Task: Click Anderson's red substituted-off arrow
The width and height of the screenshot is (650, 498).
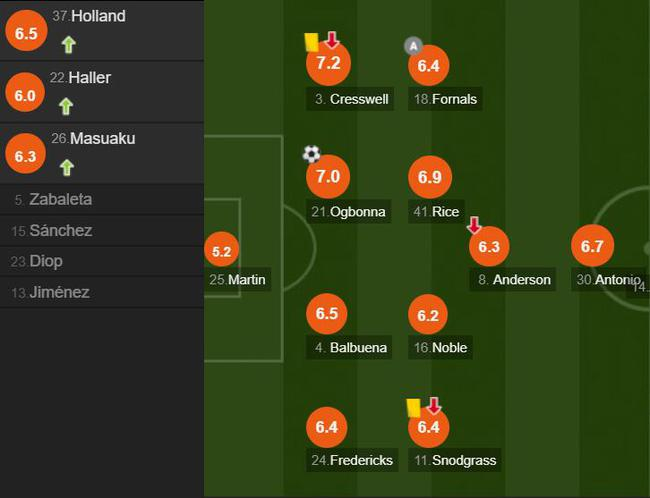Action: (x=474, y=225)
